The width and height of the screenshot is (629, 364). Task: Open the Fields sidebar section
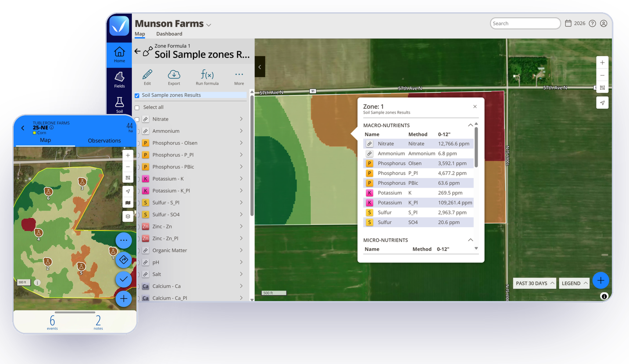pos(119,80)
